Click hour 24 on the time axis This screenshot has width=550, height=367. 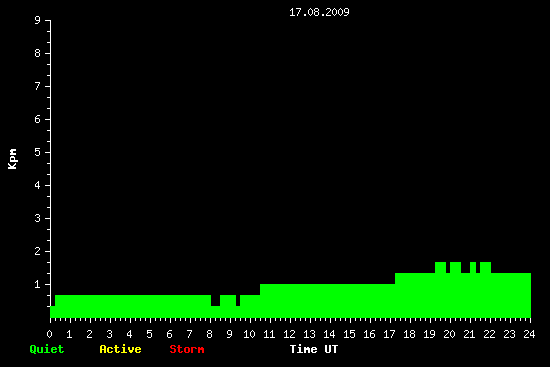pyautogui.click(x=529, y=334)
